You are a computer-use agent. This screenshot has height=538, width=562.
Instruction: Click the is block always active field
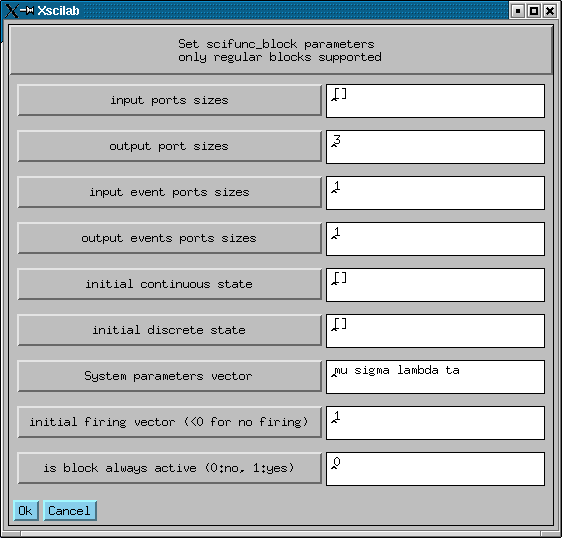[435, 469]
